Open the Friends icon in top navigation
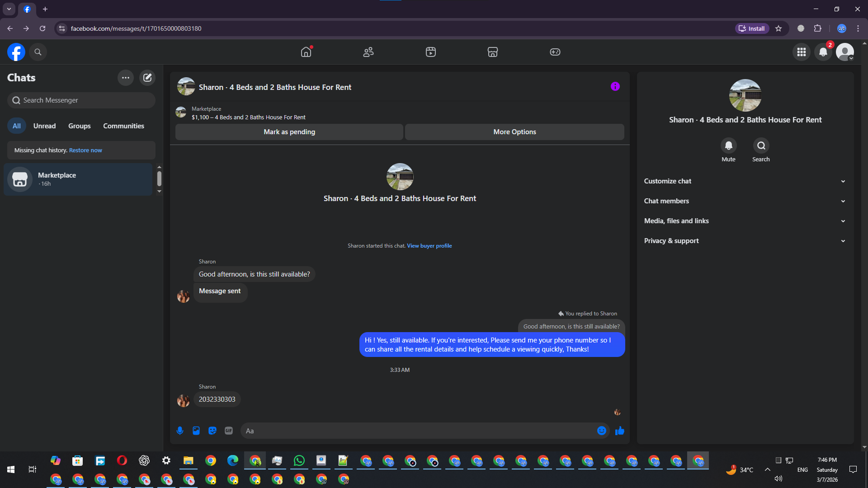The height and width of the screenshot is (488, 868). (x=368, y=52)
